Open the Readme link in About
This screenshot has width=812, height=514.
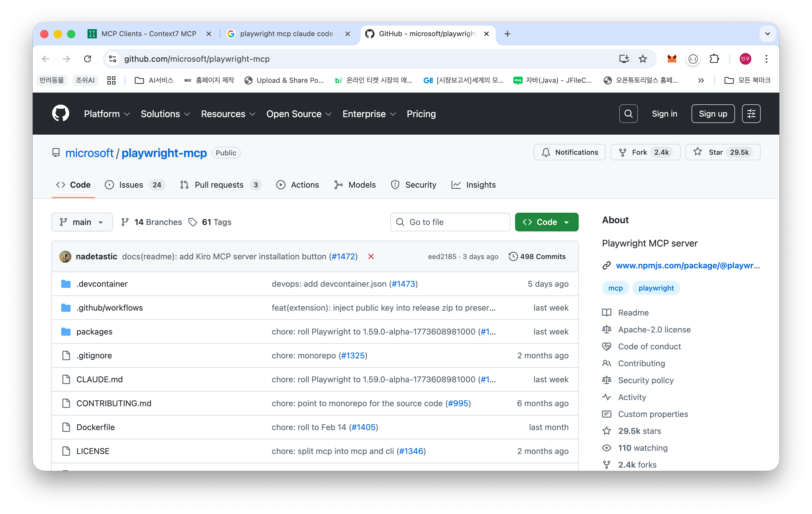point(633,313)
